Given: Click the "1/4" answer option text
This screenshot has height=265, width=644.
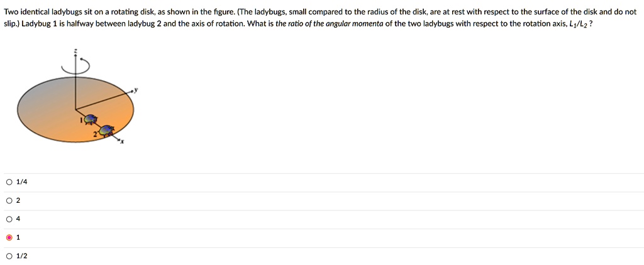Looking at the screenshot, I should point(22,182).
